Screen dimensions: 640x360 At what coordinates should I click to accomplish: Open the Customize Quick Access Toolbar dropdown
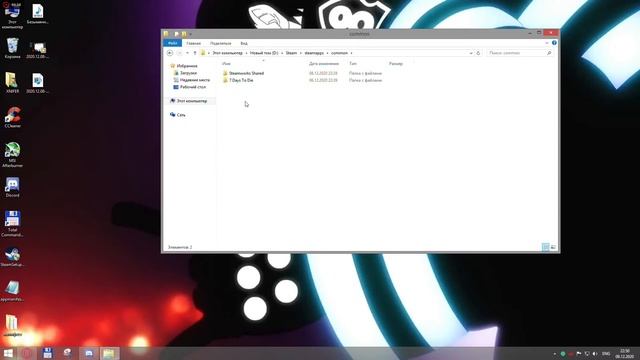(x=190, y=34)
